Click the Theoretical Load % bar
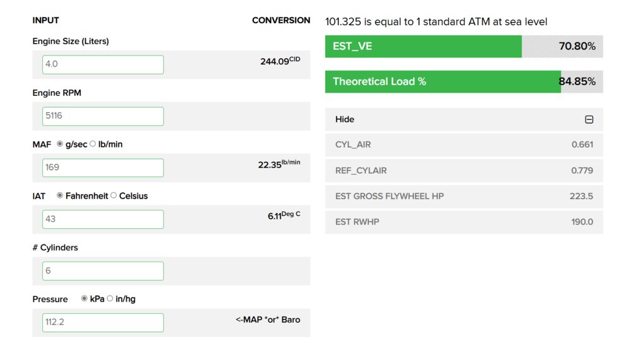The width and height of the screenshot is (644, 351). pos(464,82)
